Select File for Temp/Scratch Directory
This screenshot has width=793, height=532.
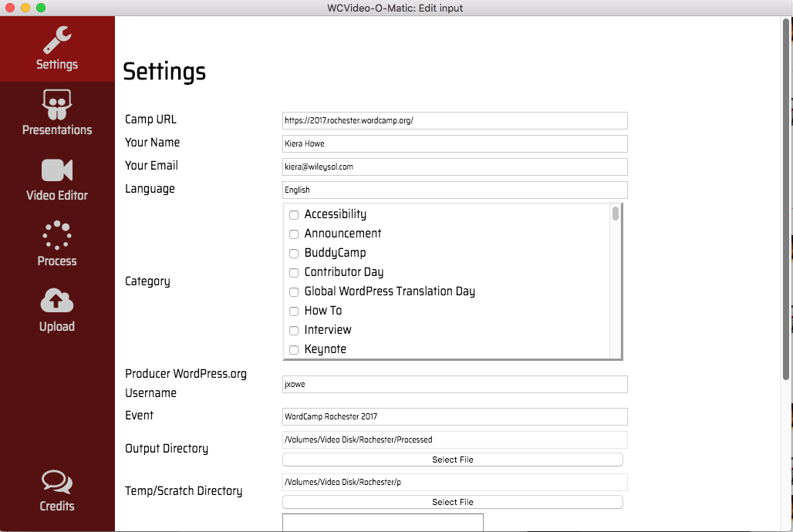[452, 502]
